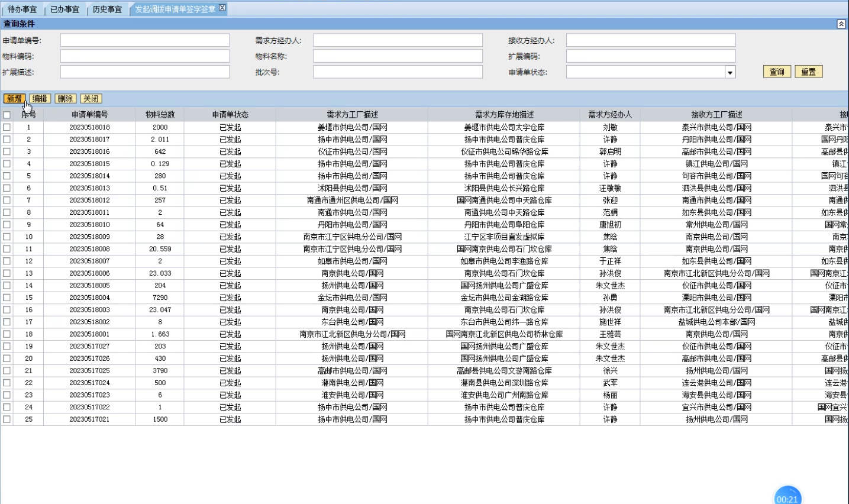Open the 申请单状态 dropdown
This screenshot has height=504, width=849.
pos(729,72)
